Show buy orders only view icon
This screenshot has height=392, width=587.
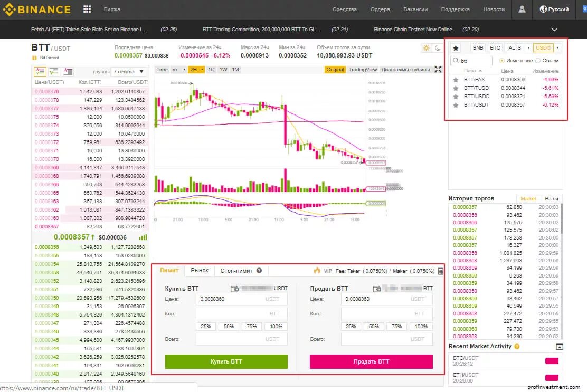pos(54,71)
